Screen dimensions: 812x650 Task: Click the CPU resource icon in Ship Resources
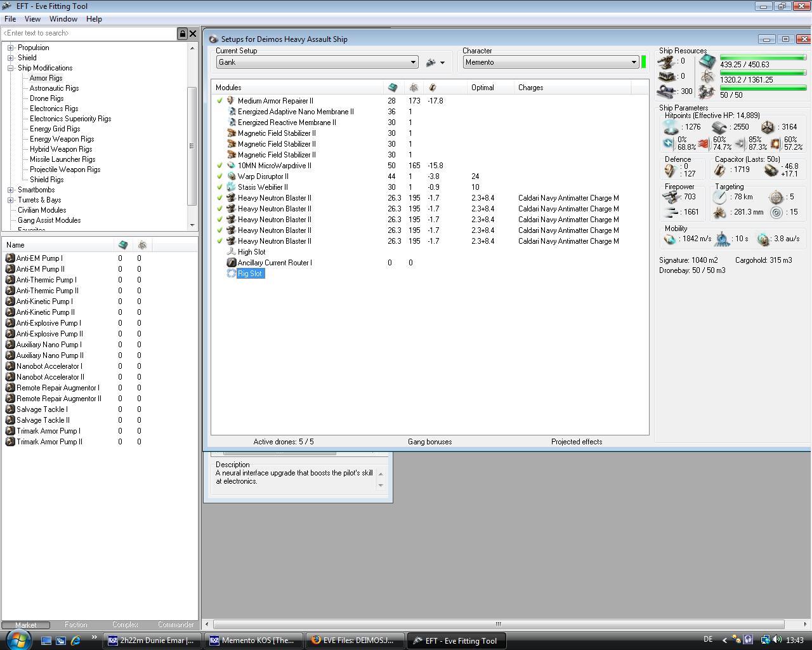(x=707, y=62)
